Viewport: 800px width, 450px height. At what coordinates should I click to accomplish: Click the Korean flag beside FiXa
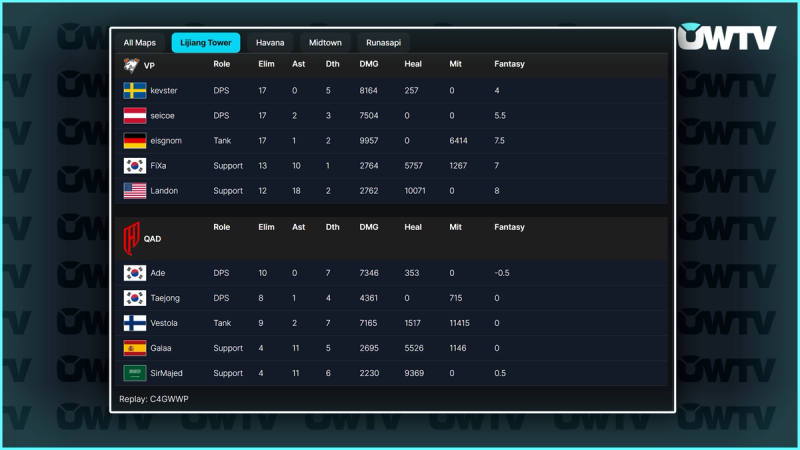pyautogui.click(x=135, y=166)
